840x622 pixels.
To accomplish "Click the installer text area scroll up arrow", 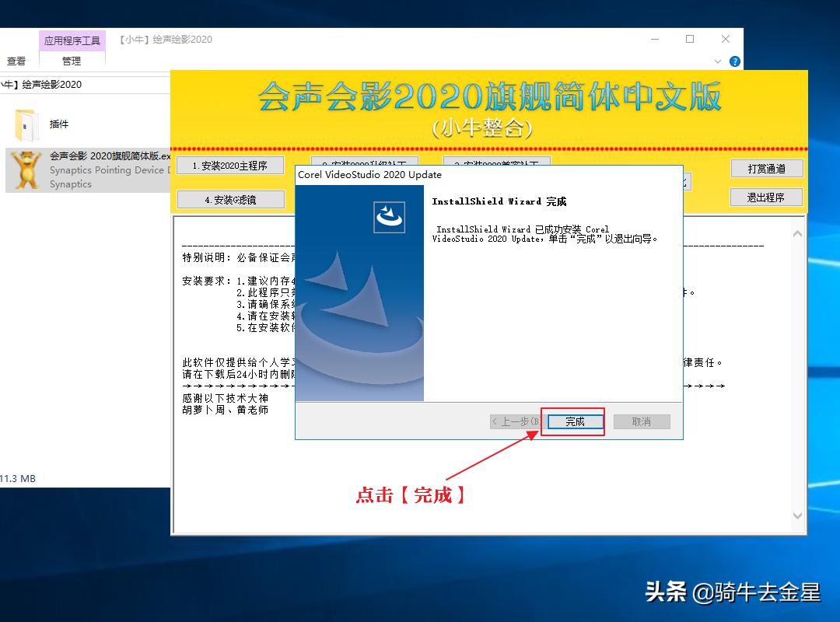I will [x=797, y=234].
